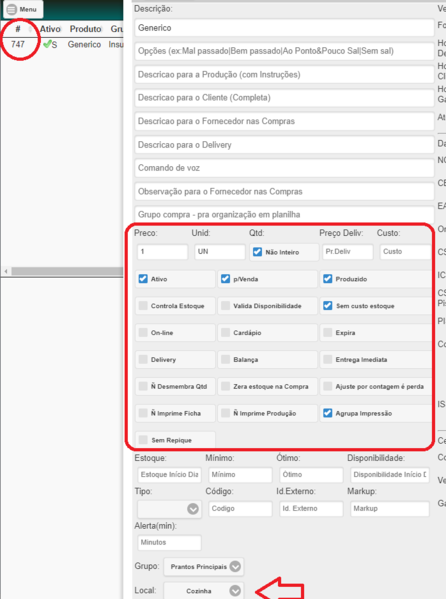Edit the Unid field showing UN
The height and width of the screenshot is (599, 446).
(x=220, y=252)
